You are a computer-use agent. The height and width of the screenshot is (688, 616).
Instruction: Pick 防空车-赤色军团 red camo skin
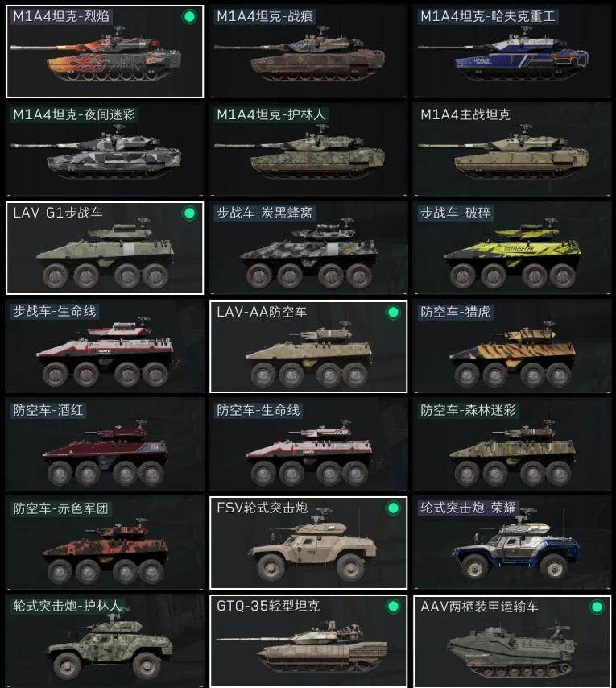click(105, 543)
